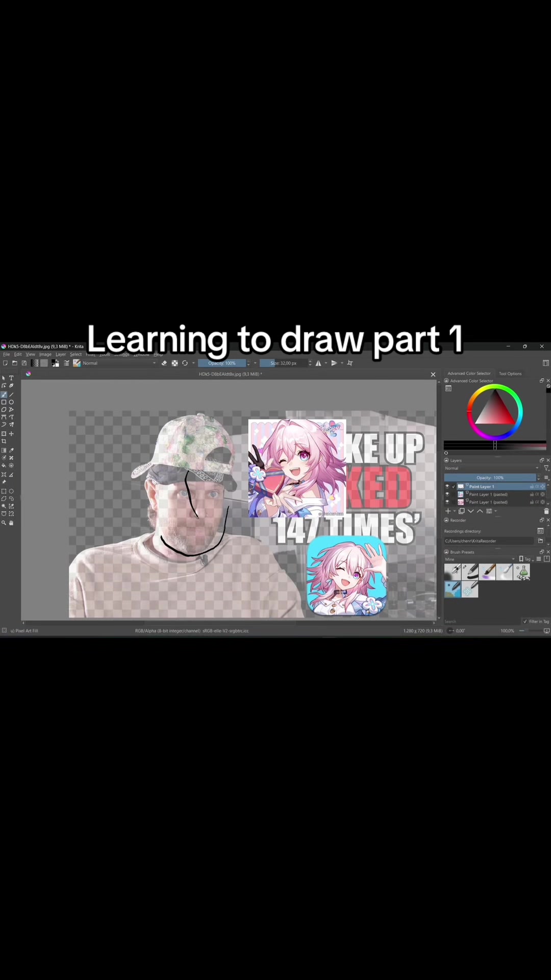This screenshot has width=551, height=980.
Task: Open the Select menu
Action: click(76, 354)
